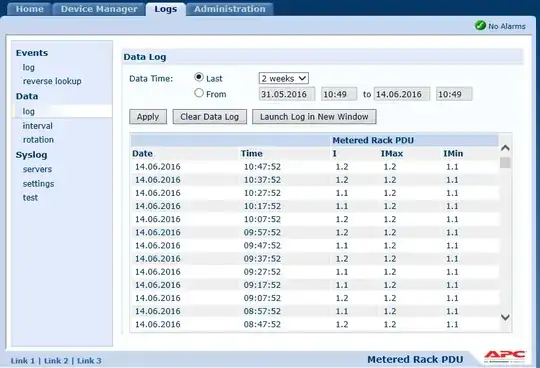Click time cell 09:47:52
This screenshot has height=368, width=540.
point(262,245)
